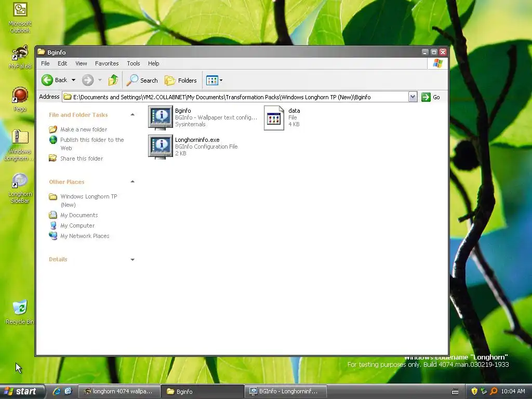
Task: Click the green Go button
Action: (x=431, y=97)
